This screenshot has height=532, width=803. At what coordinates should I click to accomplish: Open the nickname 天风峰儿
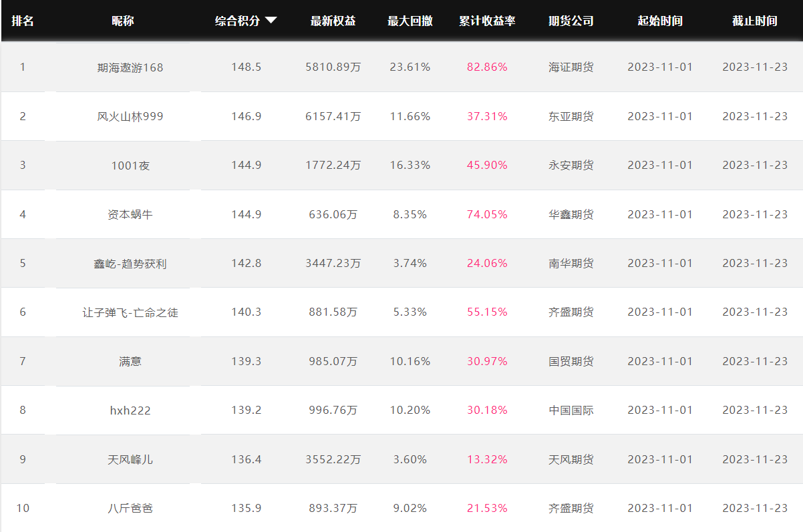[x=130, y=459]
